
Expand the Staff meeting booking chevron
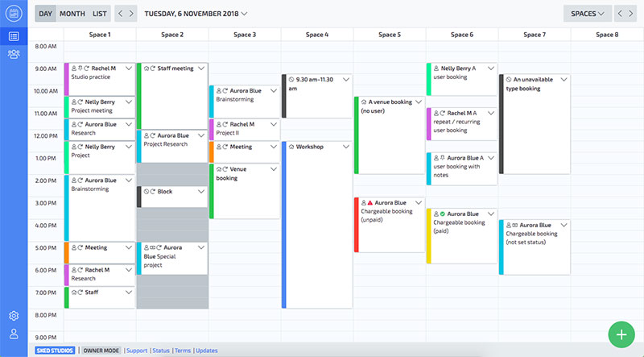coord(201,68)
